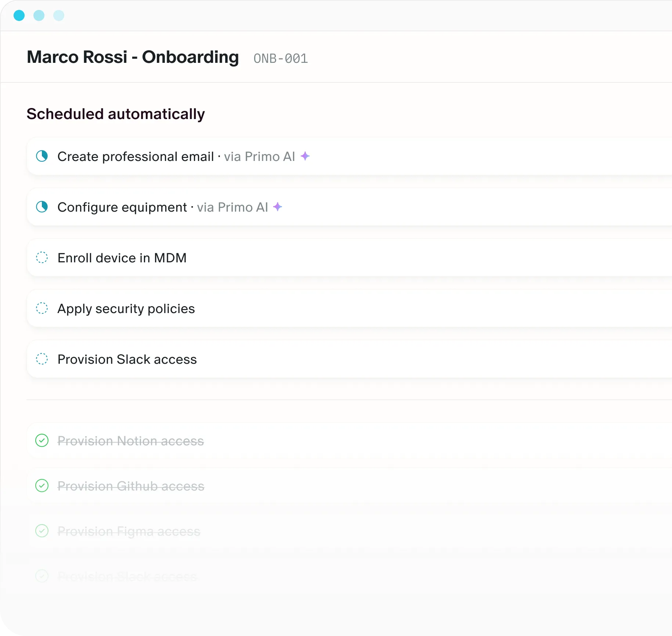Open the Enroll device in MDM task
Image resolution: width=672 pixels, height=636 pixels.
pyautogui.click(x=349, y=258)
